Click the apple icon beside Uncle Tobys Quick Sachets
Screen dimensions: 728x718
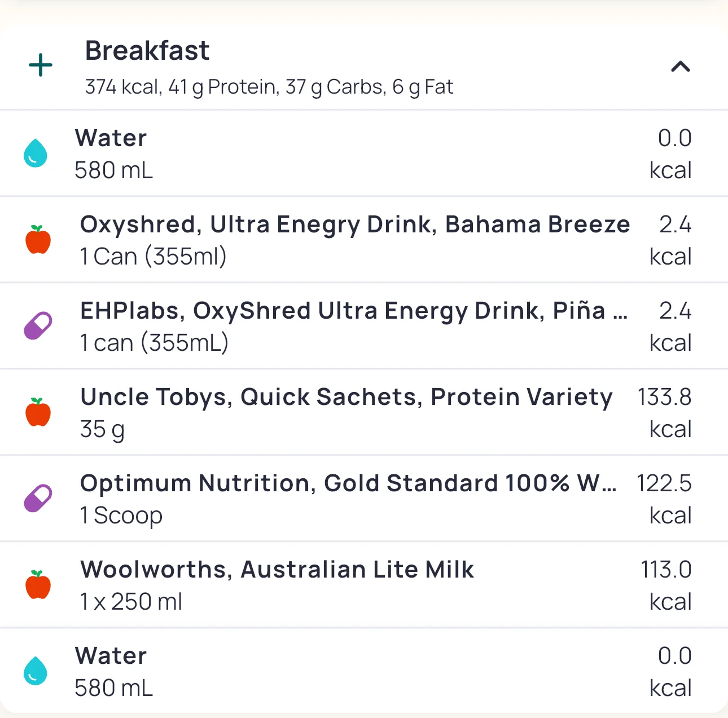point(38,412)
